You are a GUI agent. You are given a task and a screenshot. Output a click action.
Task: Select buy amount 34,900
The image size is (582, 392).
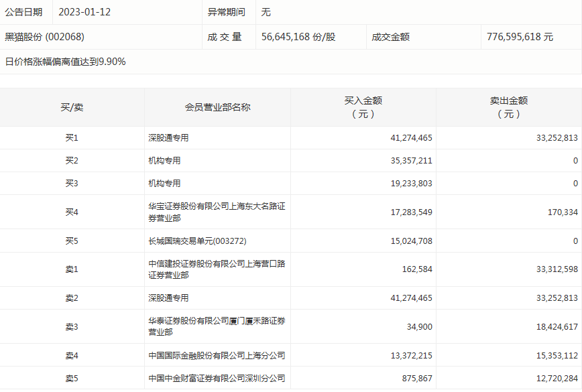click(420, 327)
